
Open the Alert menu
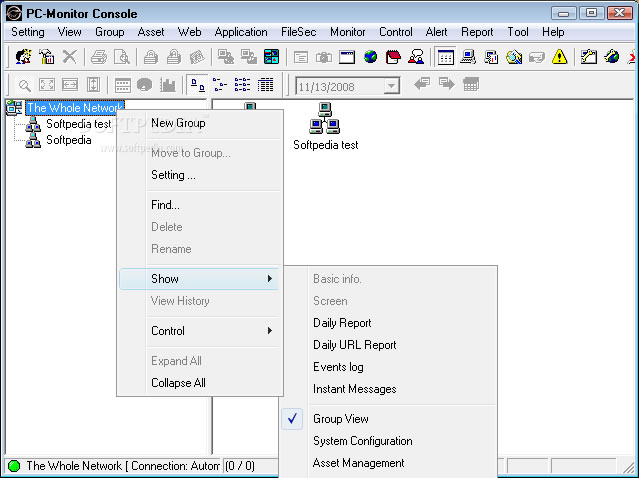[x=436, y=32]
